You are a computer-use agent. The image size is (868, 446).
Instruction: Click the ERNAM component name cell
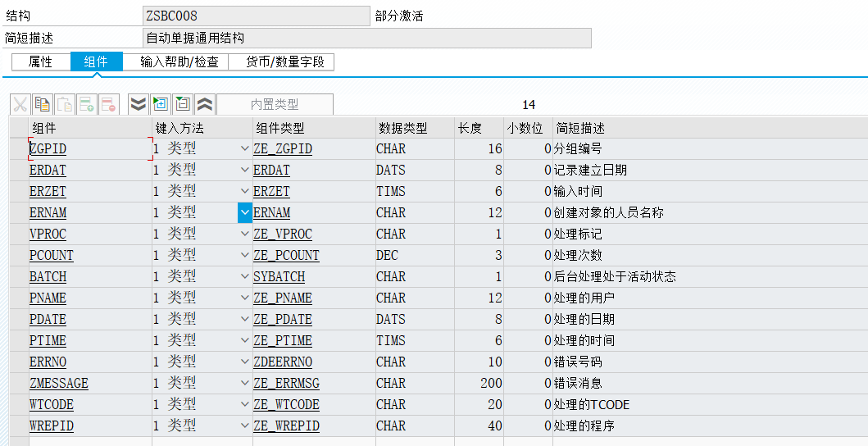[x=90, y=212]
